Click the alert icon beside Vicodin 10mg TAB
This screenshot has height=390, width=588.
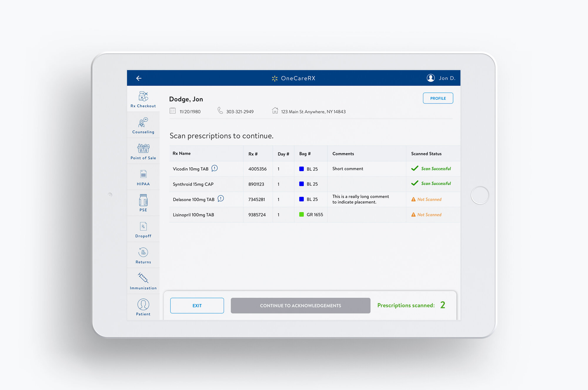coord(215,168)
